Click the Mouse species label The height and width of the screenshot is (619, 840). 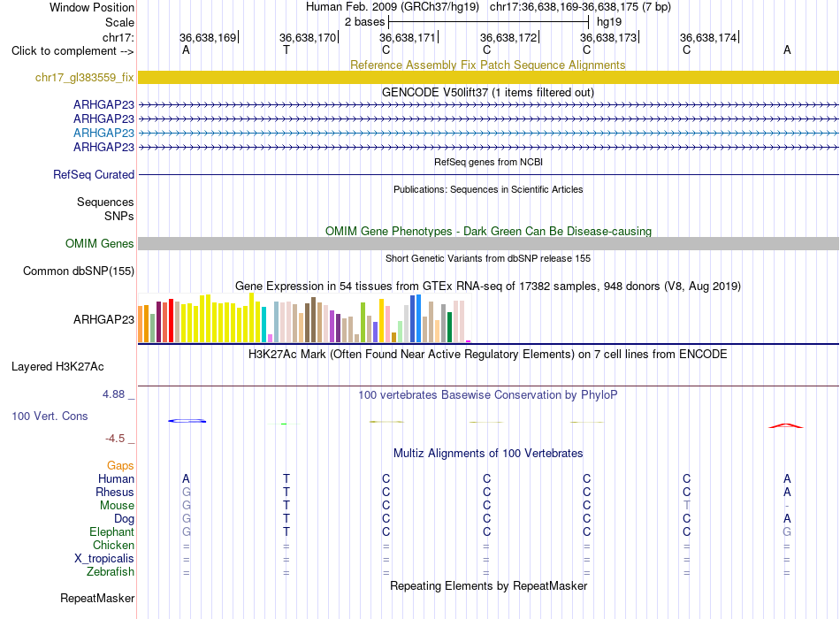click(x=117, y=506)
